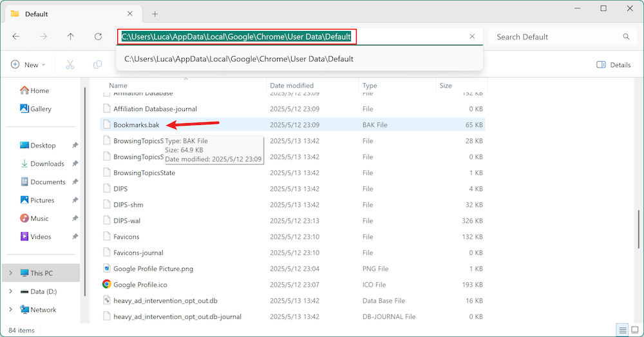Expand the This PC tree node
Viewport: 644px width, 337px height.
(x=10, y=273)
